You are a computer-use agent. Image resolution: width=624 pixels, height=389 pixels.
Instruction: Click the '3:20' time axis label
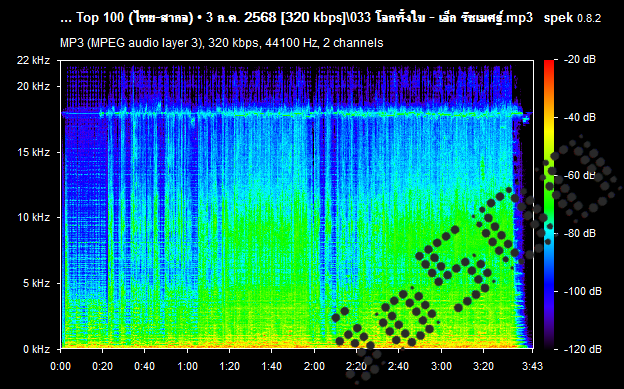(484, 366)
